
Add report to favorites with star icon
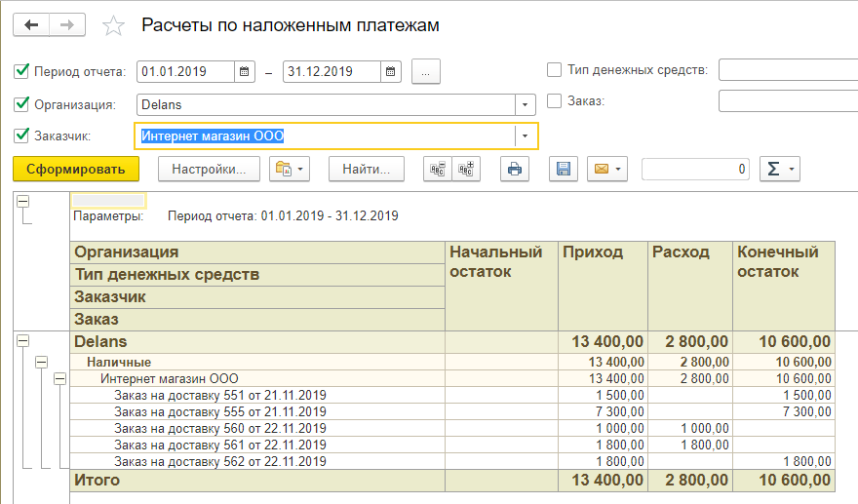pyautogui.click(x=113, y=25)
